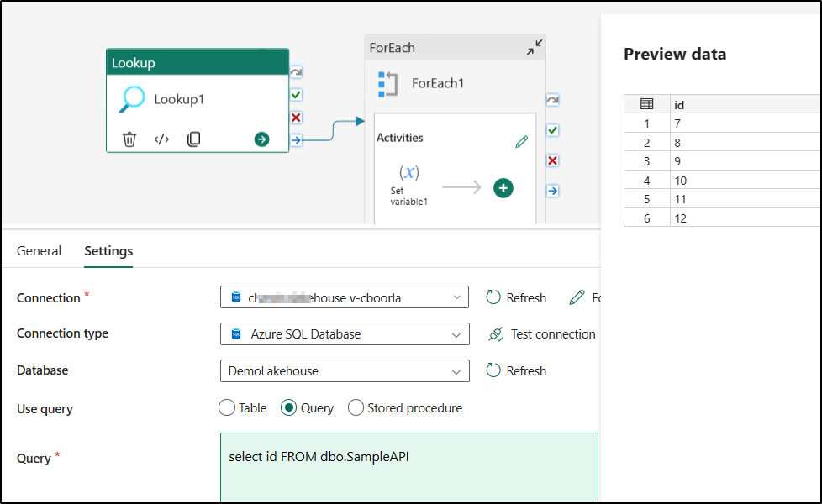Click ForEach On fail red X connector
Screen dimensions: 822x504
coord(552,160)
